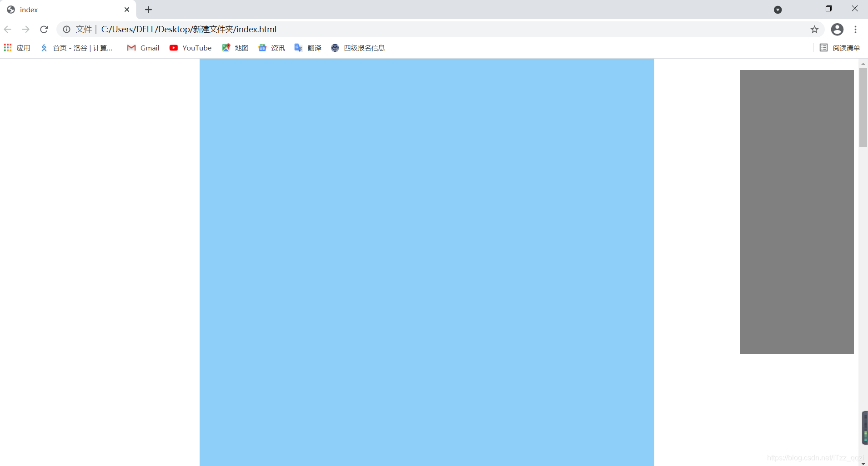
Task: Click the forward navigation arrow
Action: tap(26, 30)
